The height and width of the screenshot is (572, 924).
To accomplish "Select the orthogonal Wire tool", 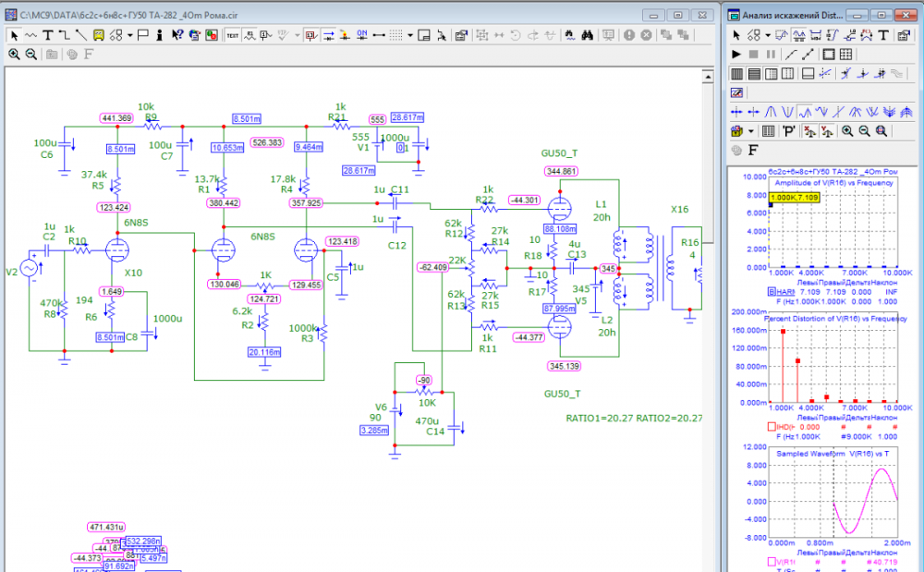I will [64, 35].
